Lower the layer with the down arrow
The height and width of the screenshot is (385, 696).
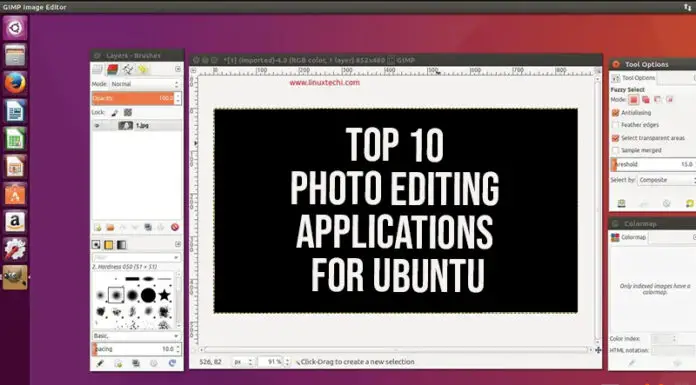click(x=135, y=227)
